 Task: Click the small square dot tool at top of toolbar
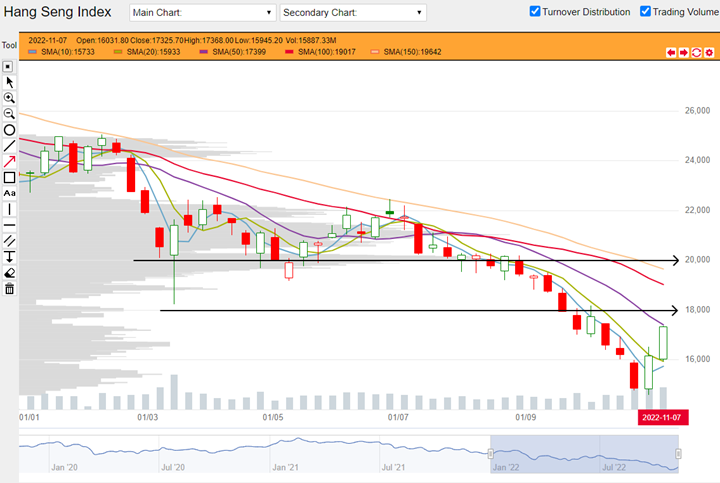8,67
